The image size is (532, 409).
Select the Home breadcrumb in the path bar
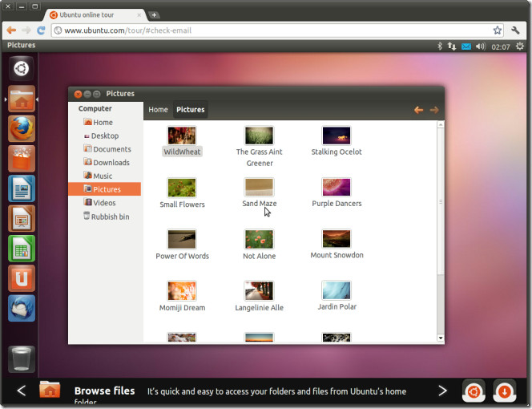click(x=158, y=110)
